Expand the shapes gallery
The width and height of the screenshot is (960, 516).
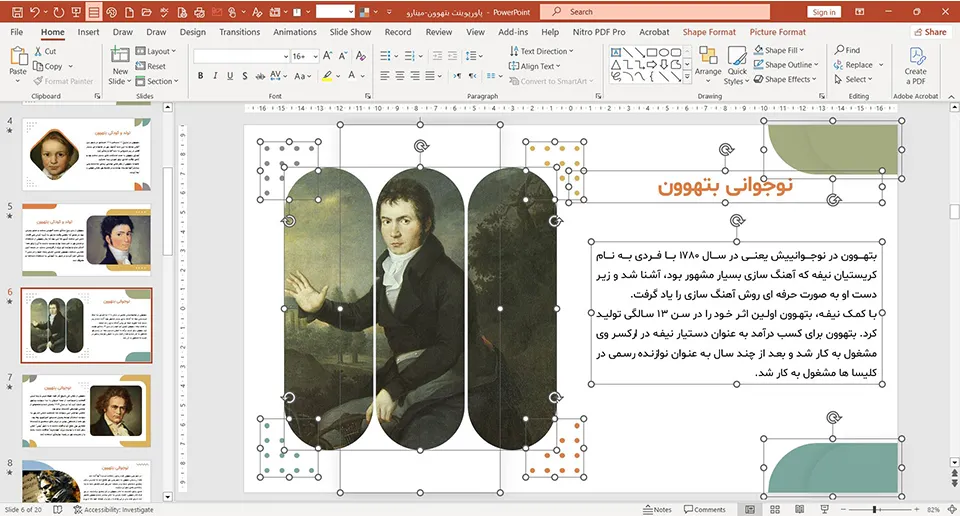point(688,77)
